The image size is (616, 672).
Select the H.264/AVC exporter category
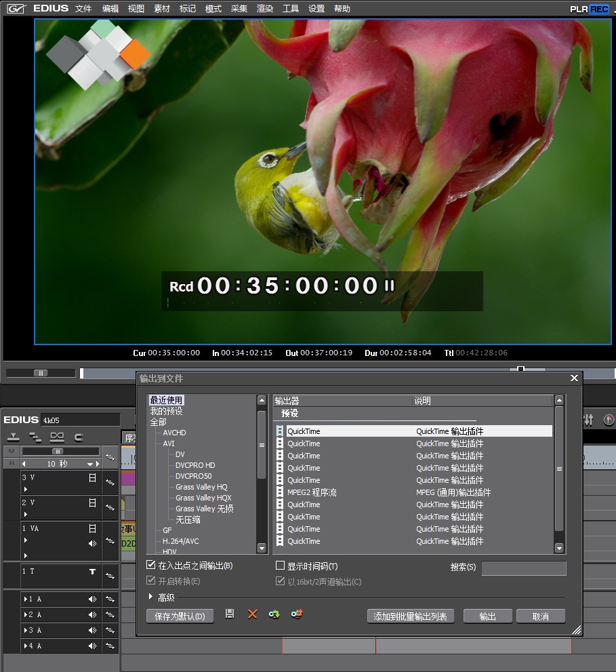(x=180, y=541)
